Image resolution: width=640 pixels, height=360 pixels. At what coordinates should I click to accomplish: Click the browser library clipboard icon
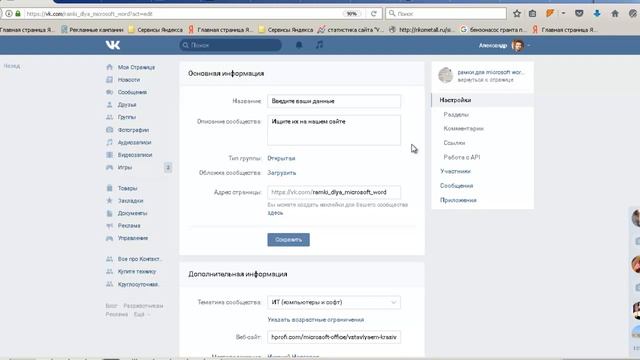532,13
